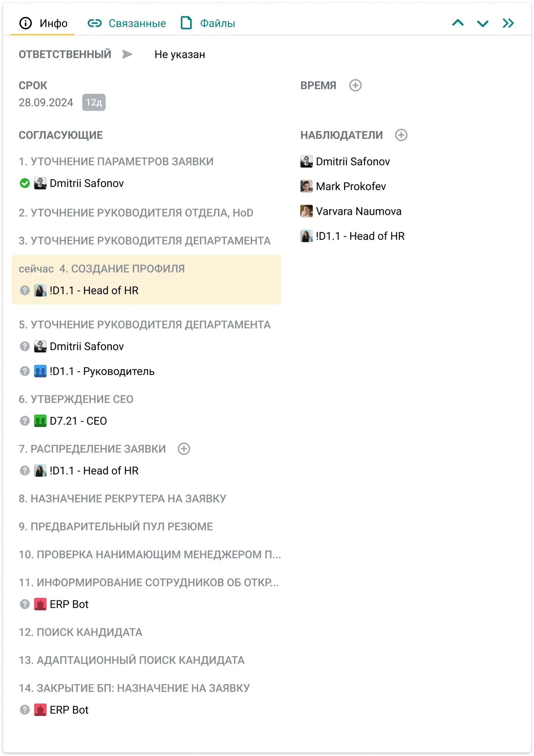Click !D1.1 - Руководитель approver name

(x=102, y=371)
